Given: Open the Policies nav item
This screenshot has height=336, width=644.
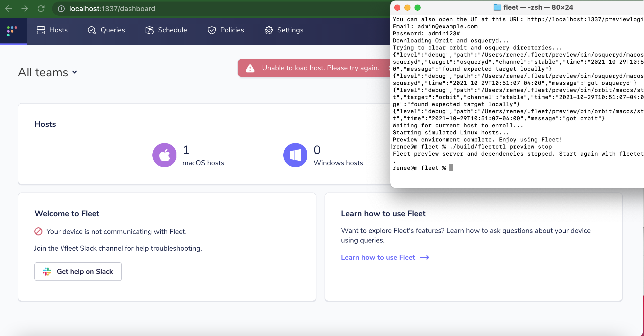Looking at the screenshot, I should coord(225,30).
